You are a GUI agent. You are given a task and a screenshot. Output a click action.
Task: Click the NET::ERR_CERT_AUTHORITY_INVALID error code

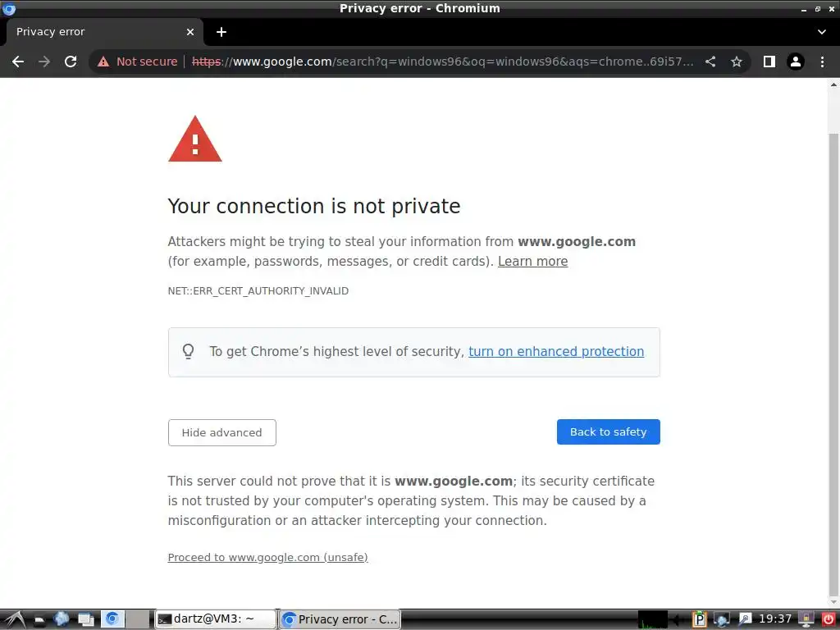(258, 291)
